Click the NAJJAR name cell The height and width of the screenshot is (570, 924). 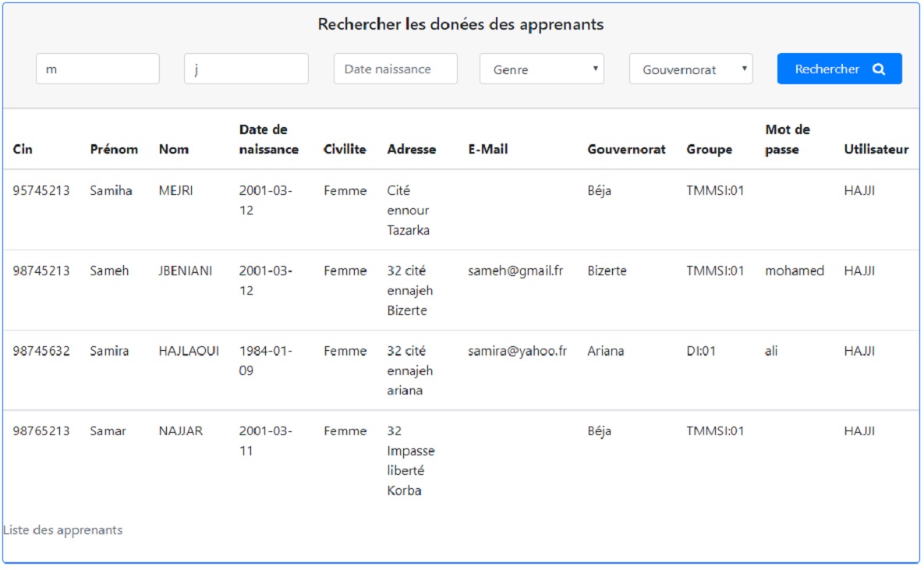[181, 431]
